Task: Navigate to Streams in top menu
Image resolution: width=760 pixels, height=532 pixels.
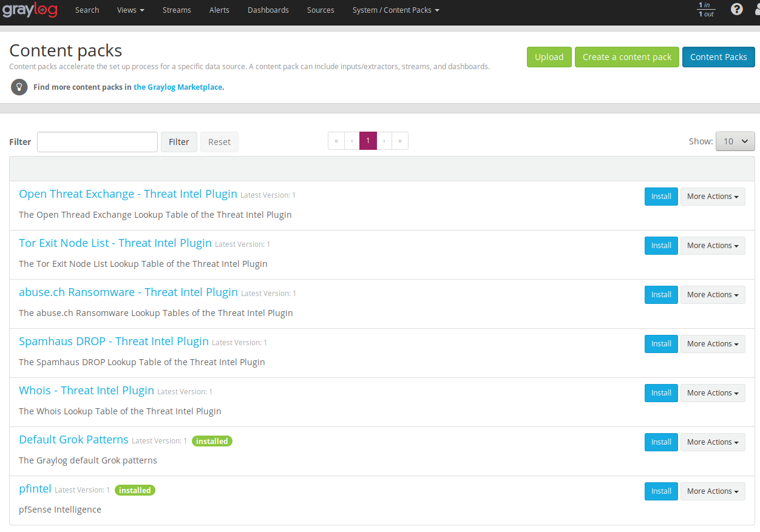Action: point(177,10)
